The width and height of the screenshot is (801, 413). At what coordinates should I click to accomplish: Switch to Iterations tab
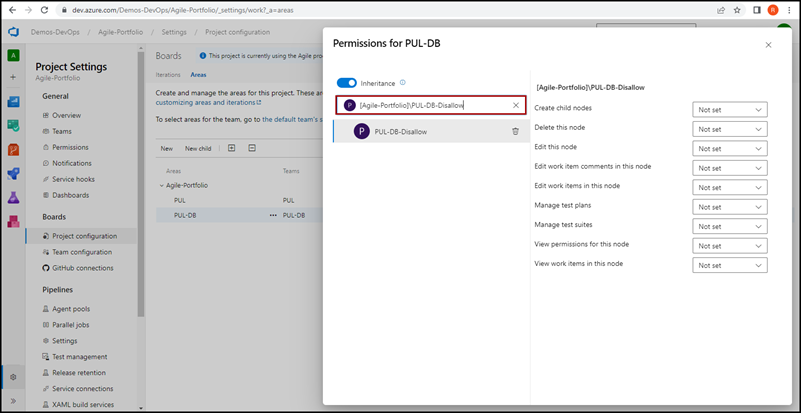168,75
